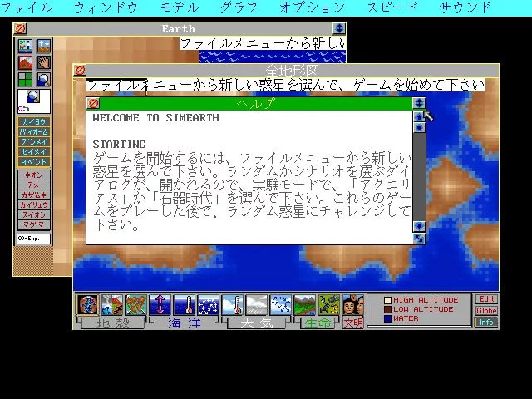Click the WELCOME TO SIMEARTH heading

(156, 118)
